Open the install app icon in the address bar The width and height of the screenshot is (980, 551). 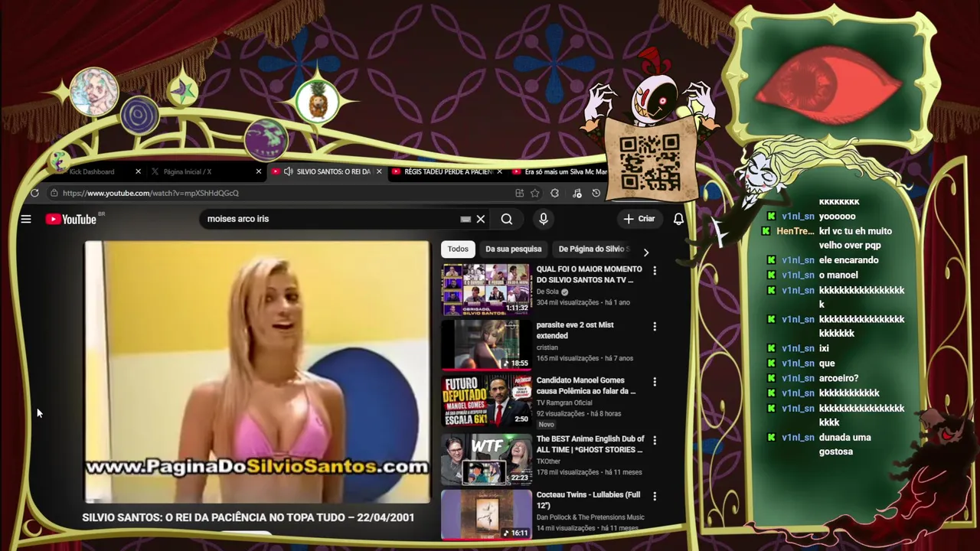[x=520, y=193]
